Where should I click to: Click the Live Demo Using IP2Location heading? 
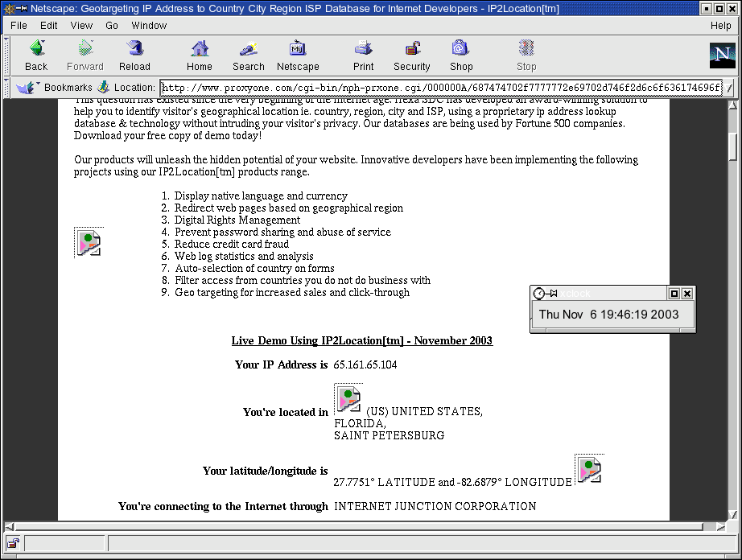[362, 340]
